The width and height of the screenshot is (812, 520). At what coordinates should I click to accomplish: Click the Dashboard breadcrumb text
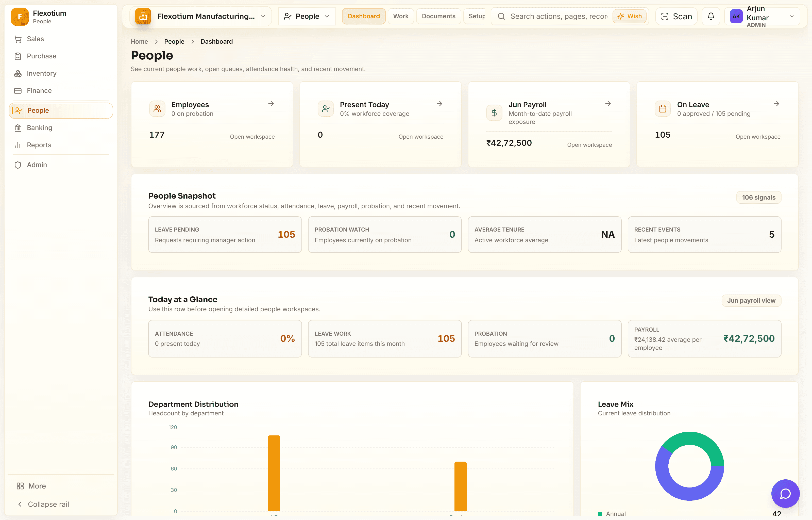coord(217,42)
